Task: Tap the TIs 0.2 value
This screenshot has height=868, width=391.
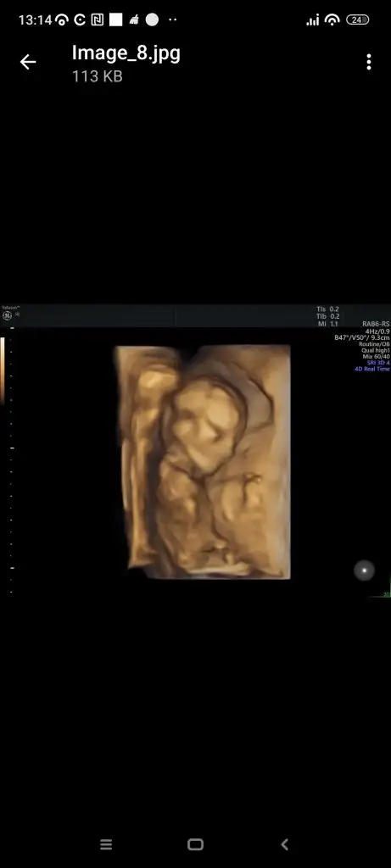Action: point(328,309)
